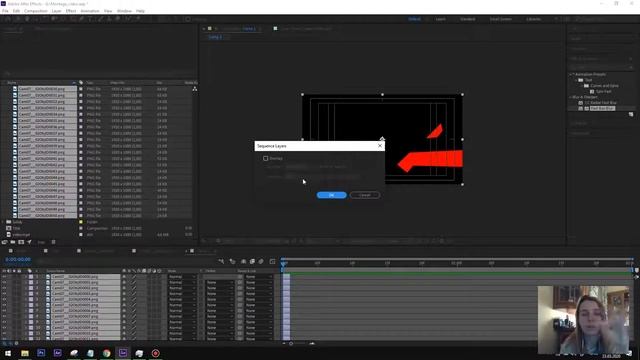Image resolution: width=640 pixels, height=360 pixels.
Task: Open the Effect menu
Action: [71, 11]
